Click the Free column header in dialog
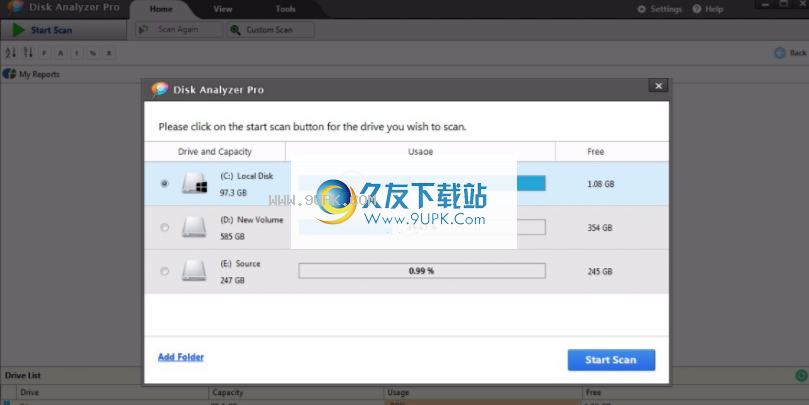 pyautogui.click(x=612, y=152)
